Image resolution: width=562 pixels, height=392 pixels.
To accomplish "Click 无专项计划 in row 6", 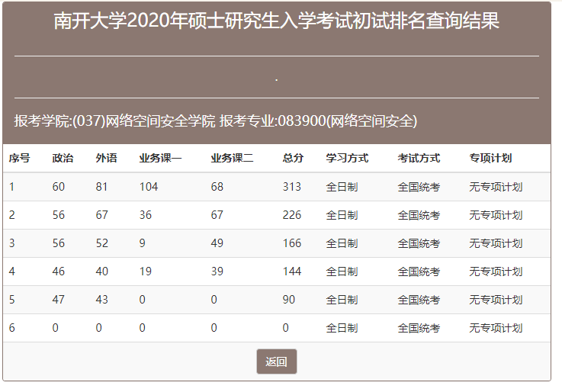I will click(496, 328).
